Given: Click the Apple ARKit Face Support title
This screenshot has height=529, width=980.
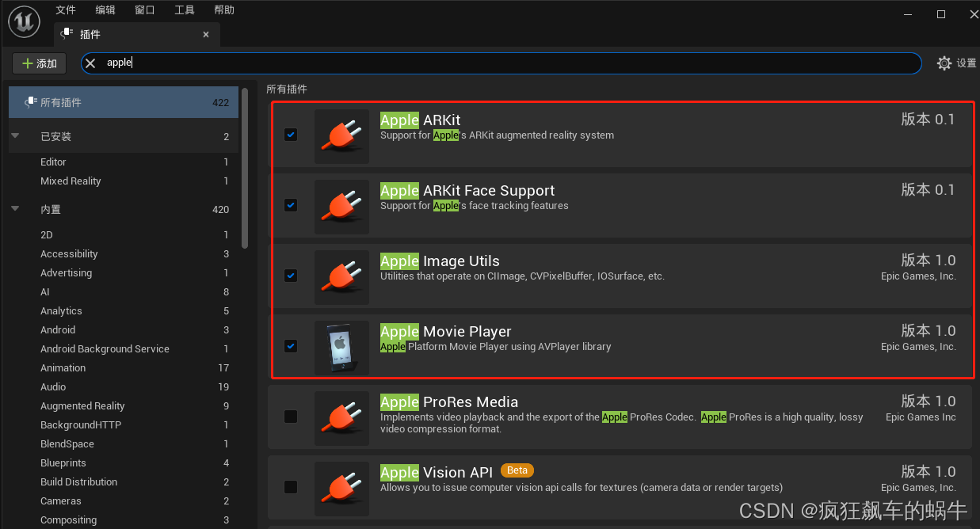Looking at the screenshot, I should pos(467,191).
